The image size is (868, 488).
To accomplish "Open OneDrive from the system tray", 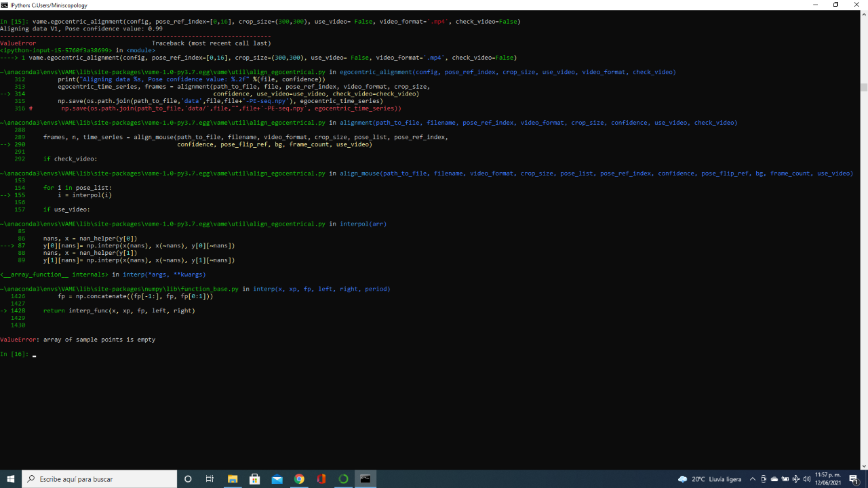I will pyautogui.click(x=774, y=479).
